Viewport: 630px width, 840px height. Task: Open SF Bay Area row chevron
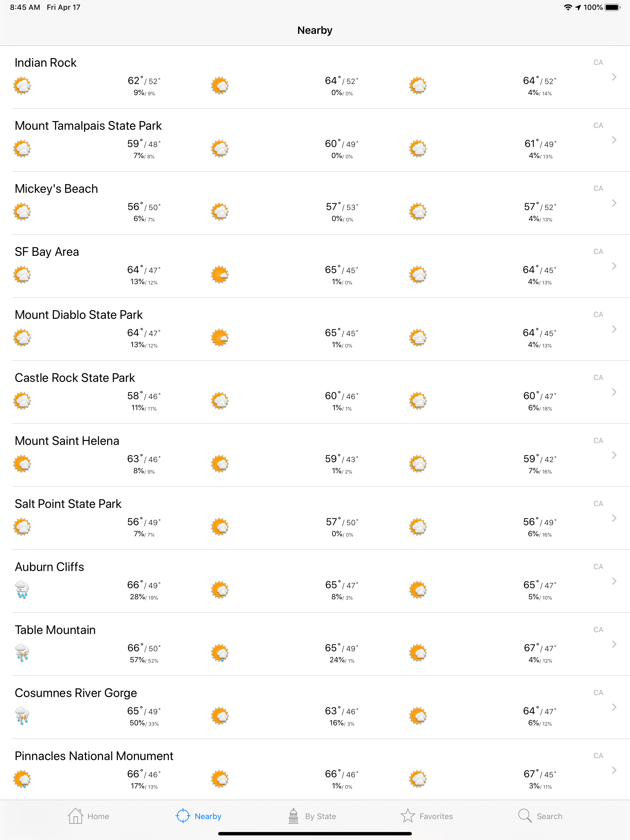click(614, 266)
